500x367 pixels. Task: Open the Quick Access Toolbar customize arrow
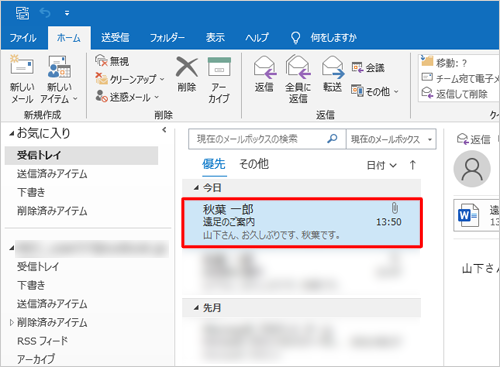tap(67, 13)
